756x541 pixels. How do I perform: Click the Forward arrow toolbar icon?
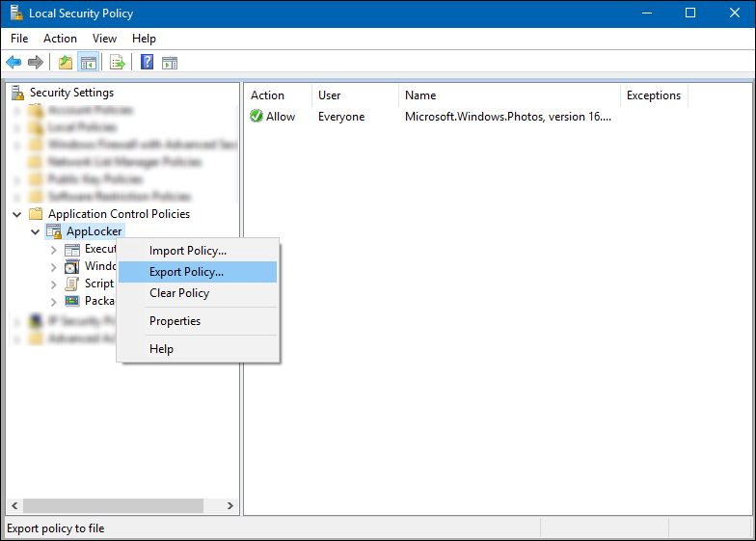[36, 63]
